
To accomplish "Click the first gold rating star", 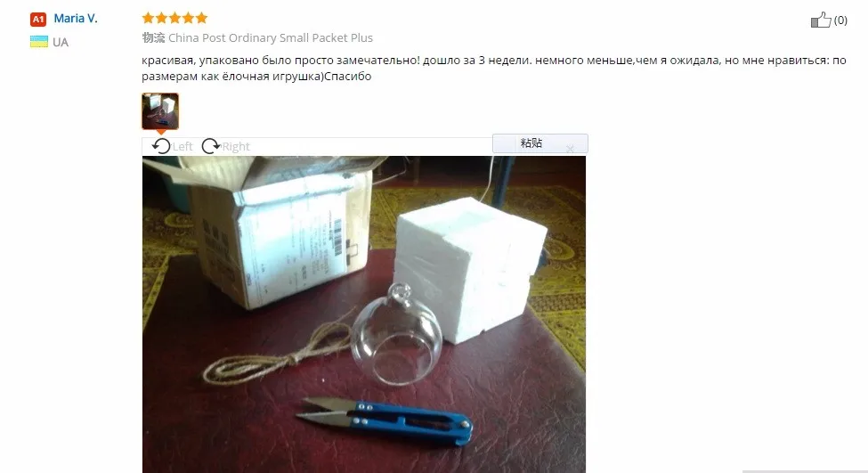I will coord(148,19).
